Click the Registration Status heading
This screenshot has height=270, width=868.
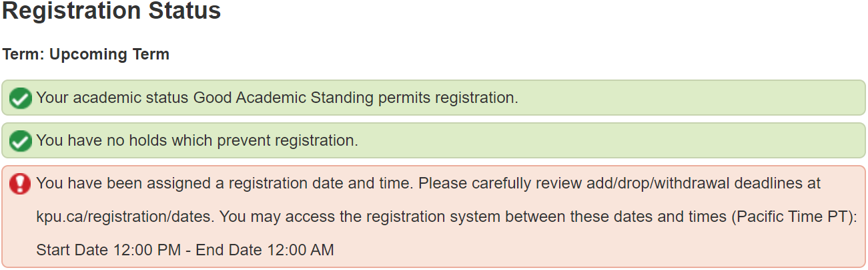tap(111, 11)
